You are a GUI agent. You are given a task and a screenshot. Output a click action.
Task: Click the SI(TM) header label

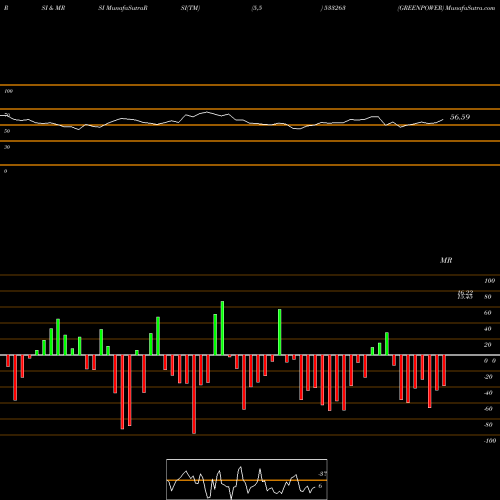pos(190,8)
